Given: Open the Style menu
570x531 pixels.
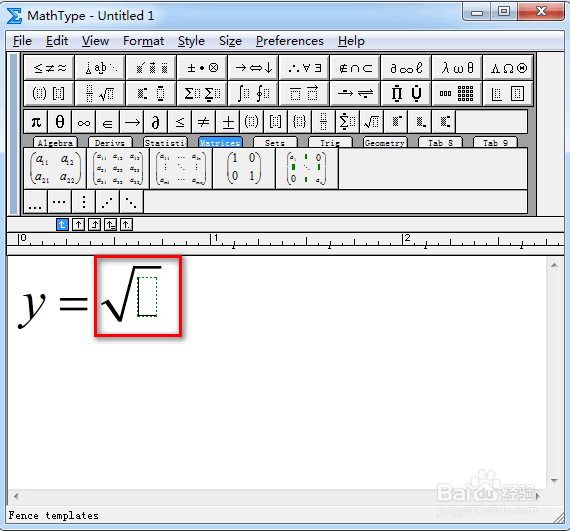Looking at the screenshot, I should (x=191, y=41).
